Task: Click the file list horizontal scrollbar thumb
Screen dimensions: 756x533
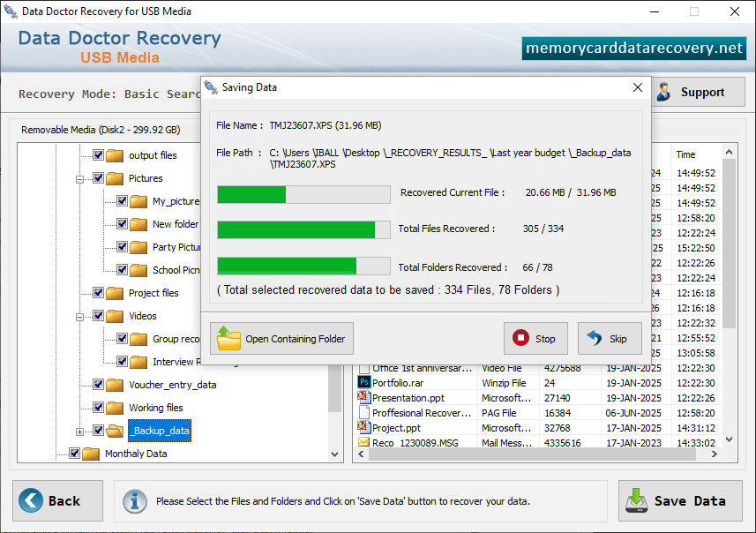Action: click(x=532, y=454)
